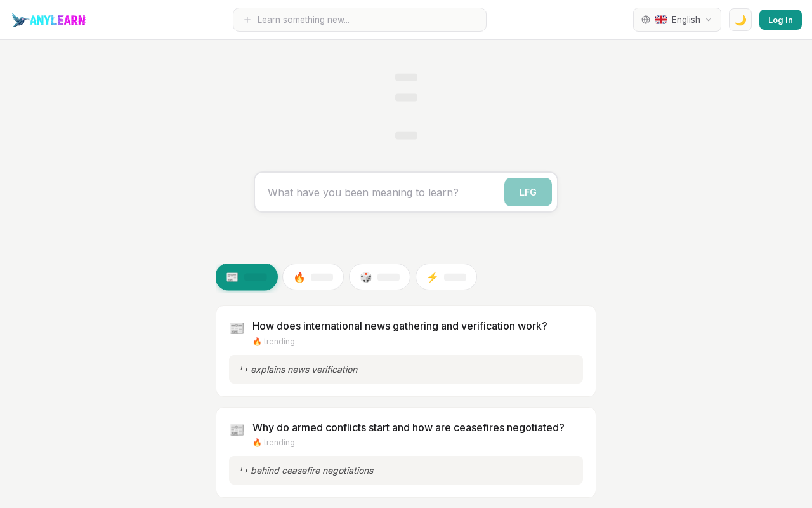The width and height of the screenshot is (812, 508).
Task: Click the "What have you been meaning to learn?" box
Action: [381, 192]
